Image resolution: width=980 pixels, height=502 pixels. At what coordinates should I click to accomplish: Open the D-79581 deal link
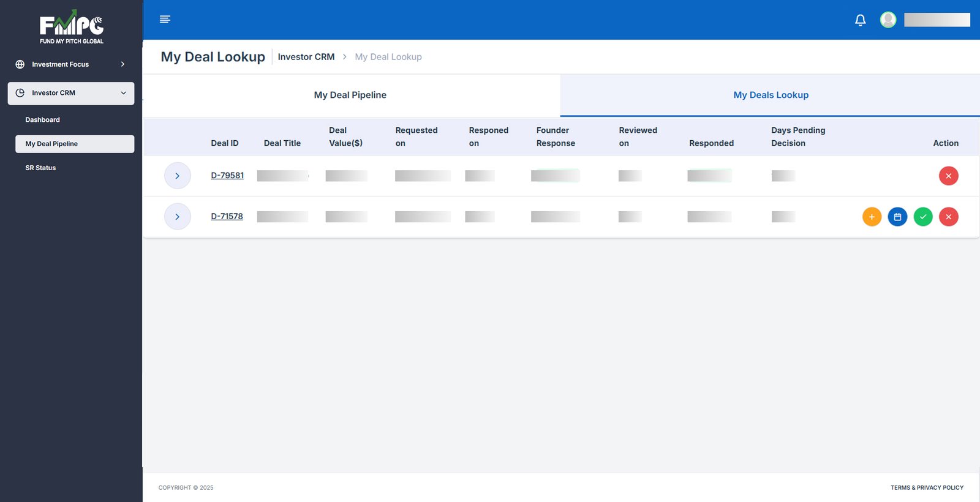pos(227,176)
